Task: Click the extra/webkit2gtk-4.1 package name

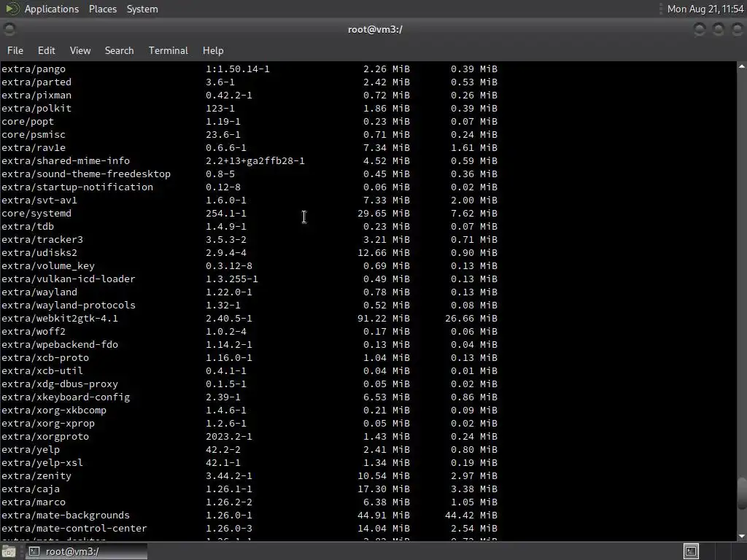Action: pyautogui.click(x=60, y=319)
